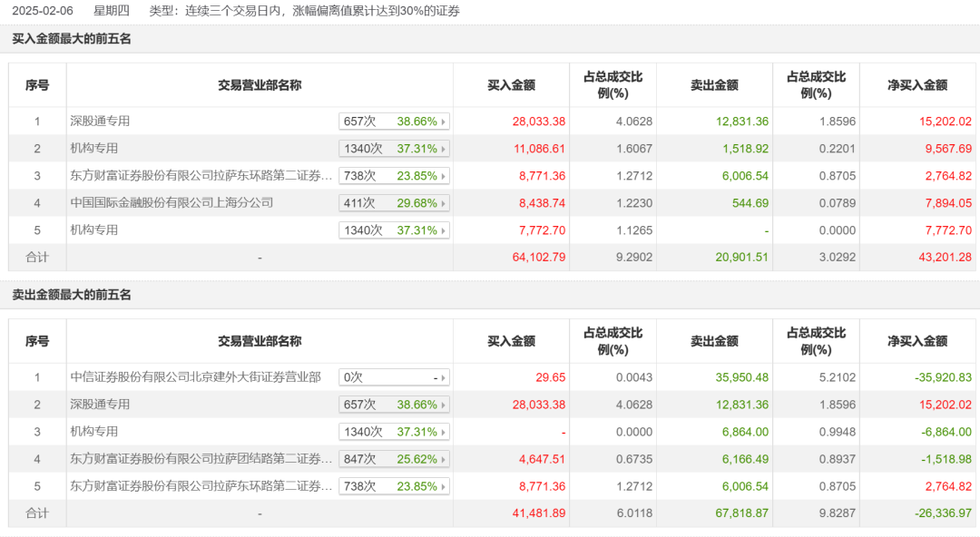Click 东方财富拉萨东环路 branch in buy table row 3
This screenshot has height=537, width=980.
point(201,176)
